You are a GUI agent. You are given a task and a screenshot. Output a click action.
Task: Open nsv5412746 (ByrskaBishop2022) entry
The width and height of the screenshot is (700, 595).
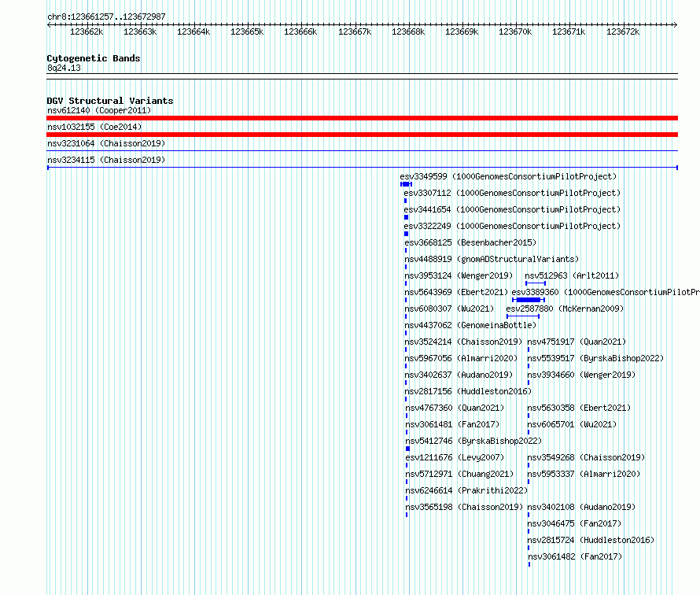coord(473,441)
